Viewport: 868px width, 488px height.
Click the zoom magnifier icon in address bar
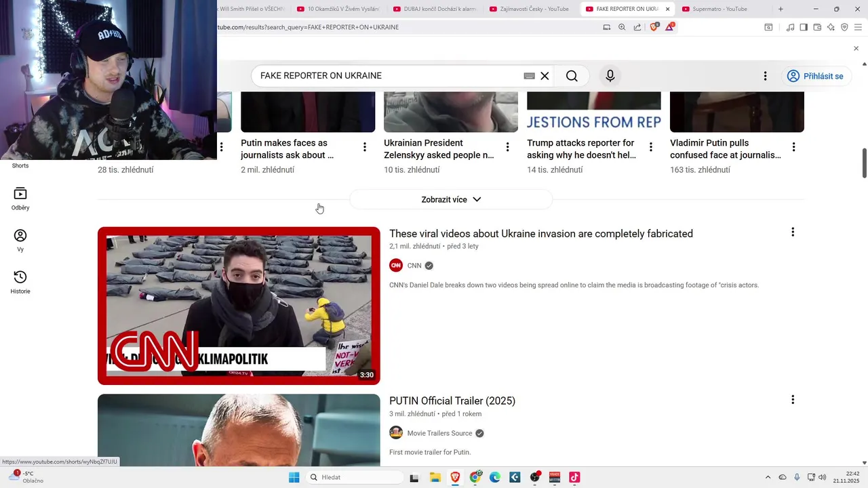pos(622,27)
